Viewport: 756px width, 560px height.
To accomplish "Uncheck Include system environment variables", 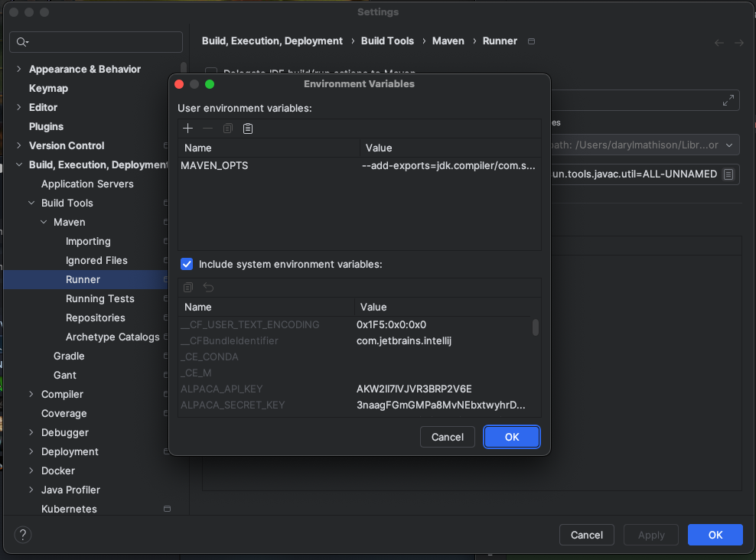I will [187, 264].
